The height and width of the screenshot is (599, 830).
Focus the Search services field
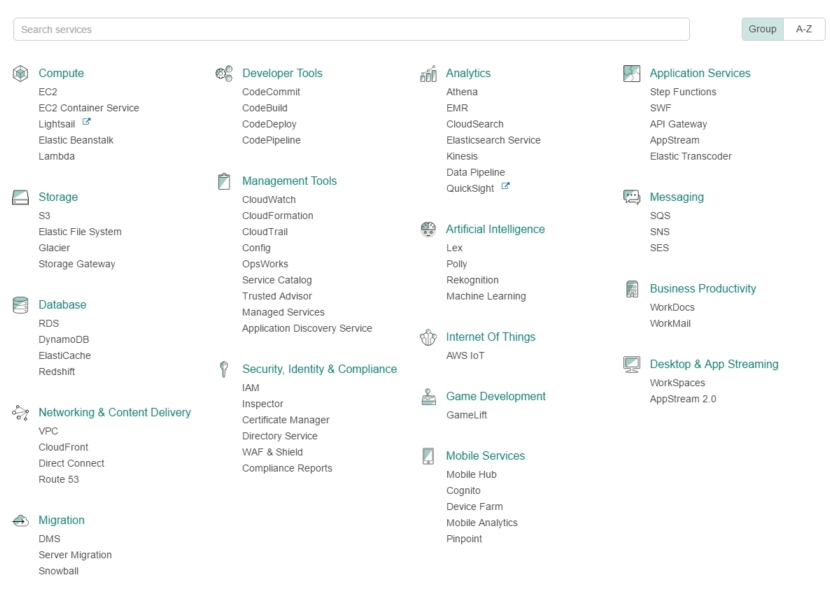tap(351, 29)
